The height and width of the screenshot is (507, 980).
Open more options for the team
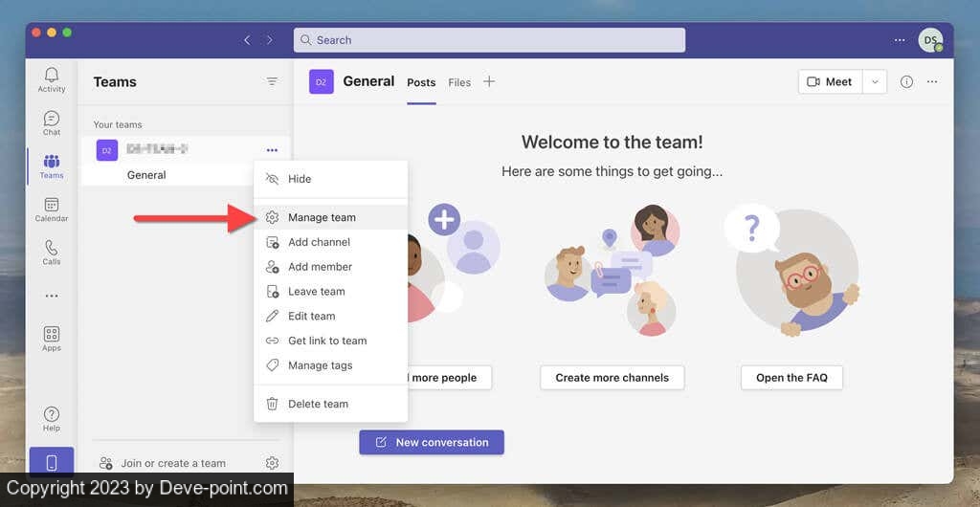[x=272, y=150]
